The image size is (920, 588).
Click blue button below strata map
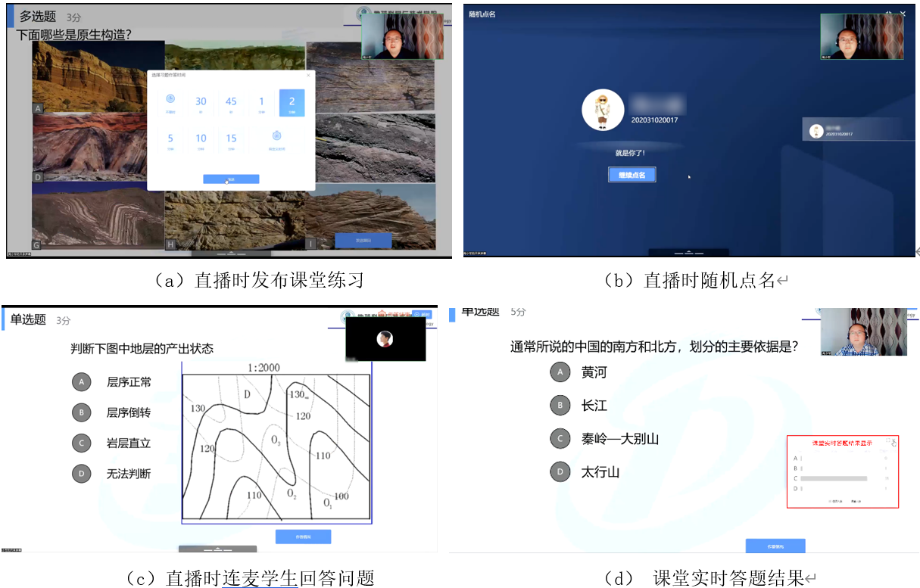click(x=303, y=537)
